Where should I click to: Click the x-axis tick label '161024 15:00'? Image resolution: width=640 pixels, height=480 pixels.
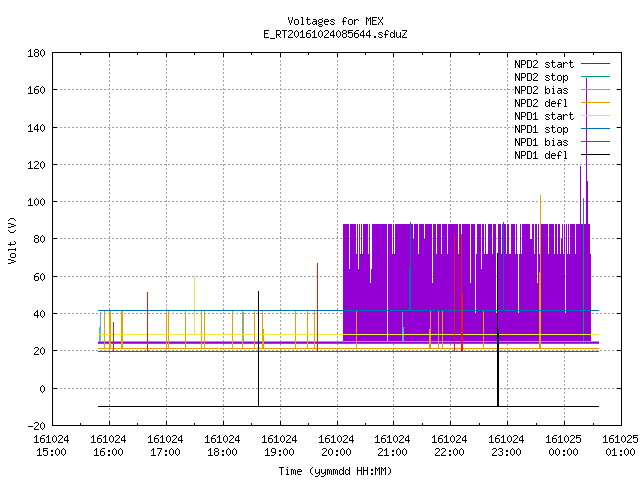click(51, 446)
